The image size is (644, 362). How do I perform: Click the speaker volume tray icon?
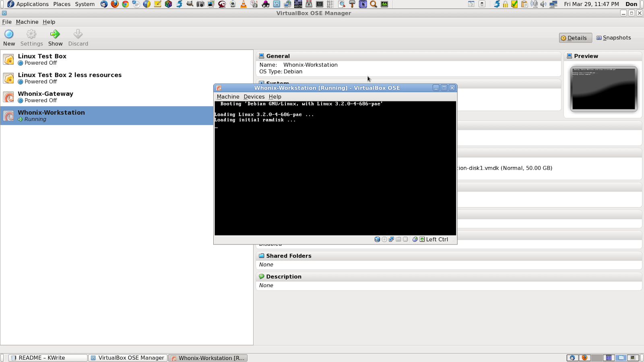coord(543,4)
